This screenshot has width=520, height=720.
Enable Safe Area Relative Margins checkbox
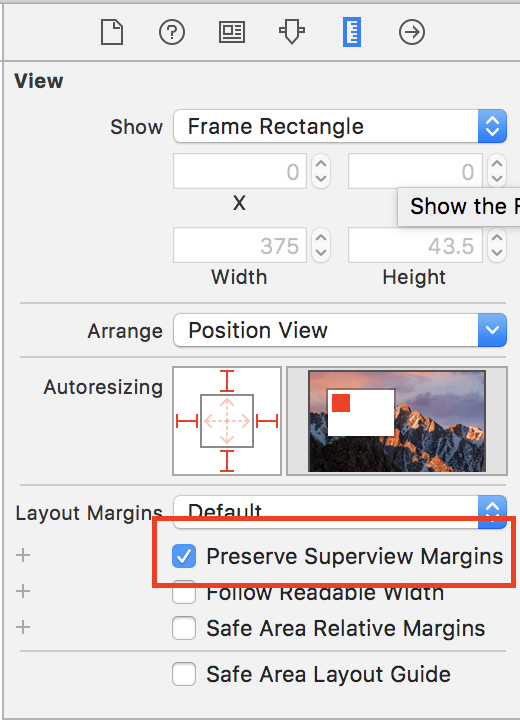184,628
